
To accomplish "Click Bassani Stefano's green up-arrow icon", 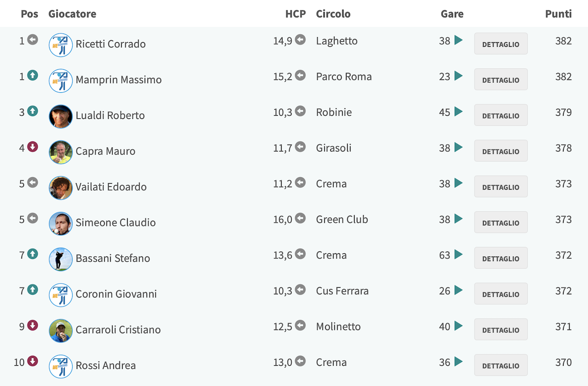I will click(33, 254).
